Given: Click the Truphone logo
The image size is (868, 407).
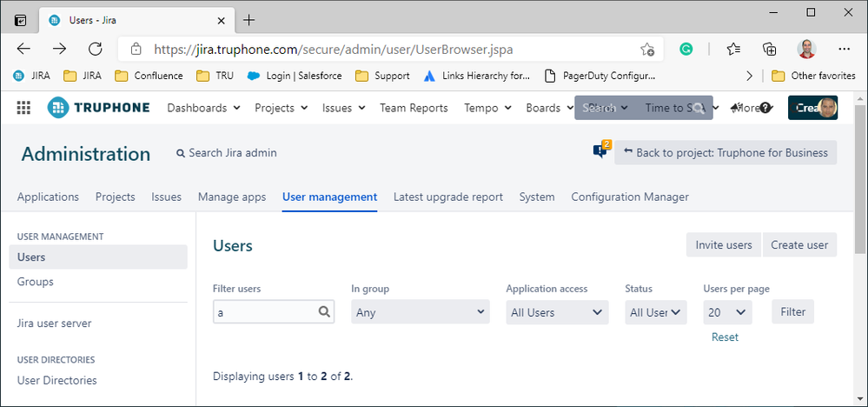Looking at the screenshot, I should 98,108.
